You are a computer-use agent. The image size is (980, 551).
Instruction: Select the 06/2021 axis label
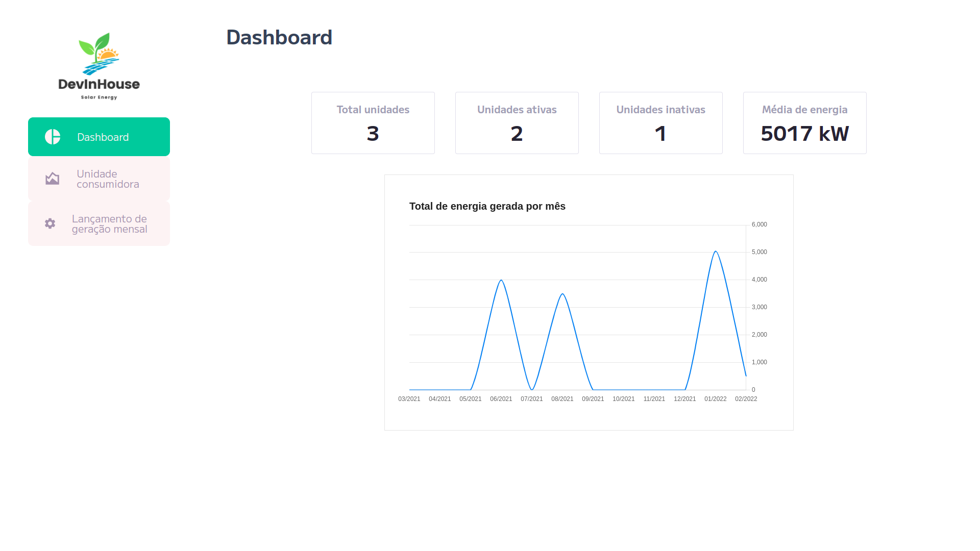coord(501,399)
